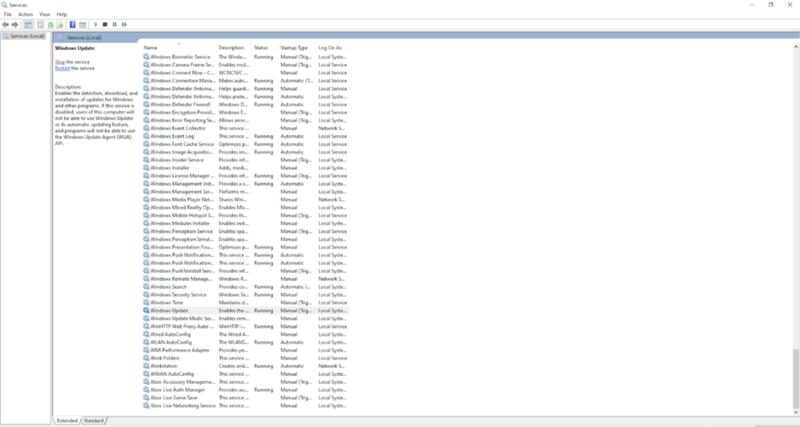Click the Windows Search gear icon
Image resolution: width=800 pixels, height=427 pixels.
point(146,287)
